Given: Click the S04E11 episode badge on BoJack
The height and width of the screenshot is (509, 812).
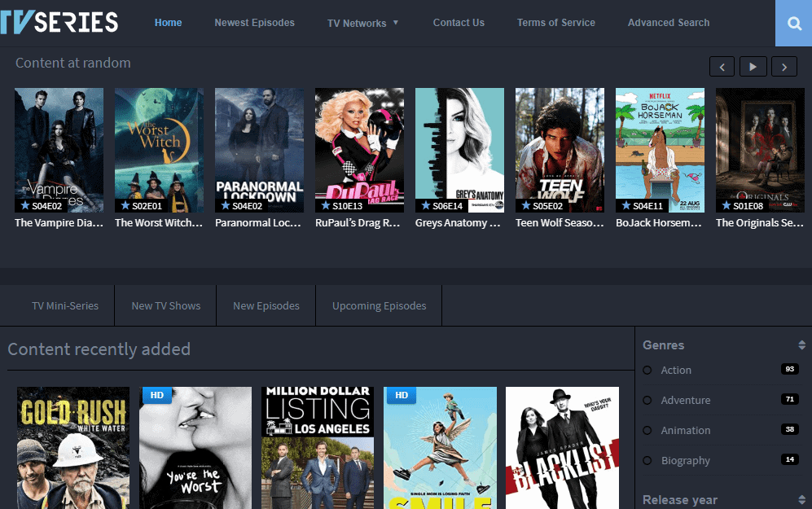Looking at the screenshot, I should tap(642, 205).
